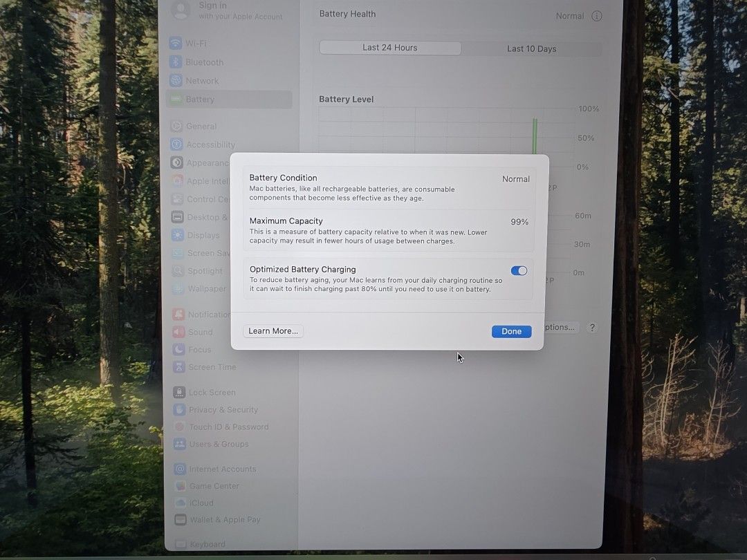Click the Battery Level chart heading
Viewport: 747px width, 560px height.
(346, 99)
